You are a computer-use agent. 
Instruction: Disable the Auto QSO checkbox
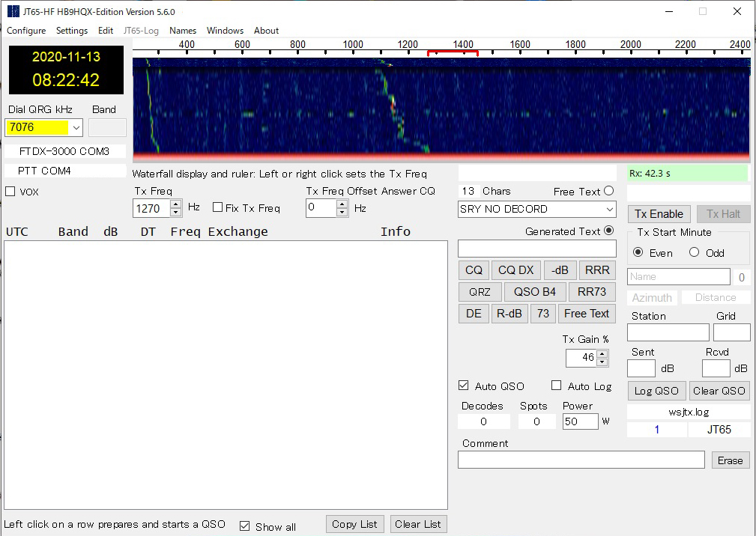point(464,386)
